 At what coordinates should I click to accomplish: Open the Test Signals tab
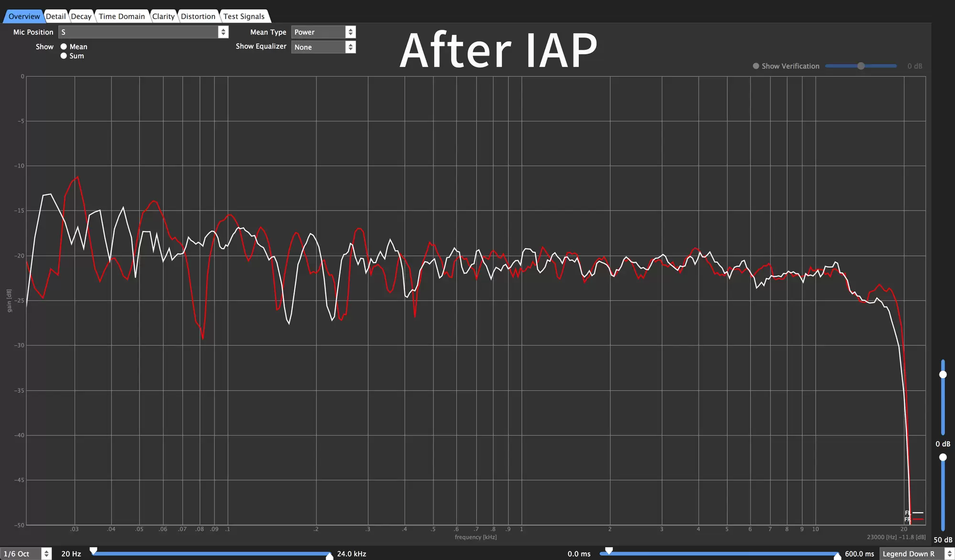pos(244,16)
